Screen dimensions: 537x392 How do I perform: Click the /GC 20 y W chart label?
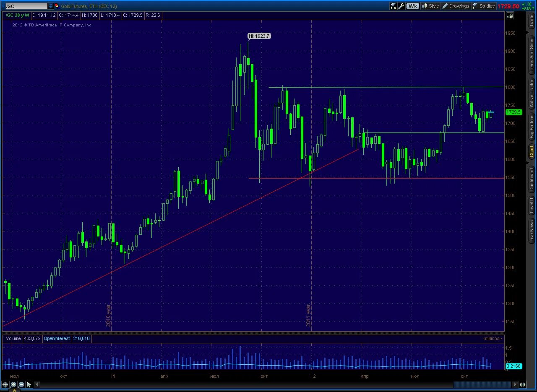tap(17, 15)
